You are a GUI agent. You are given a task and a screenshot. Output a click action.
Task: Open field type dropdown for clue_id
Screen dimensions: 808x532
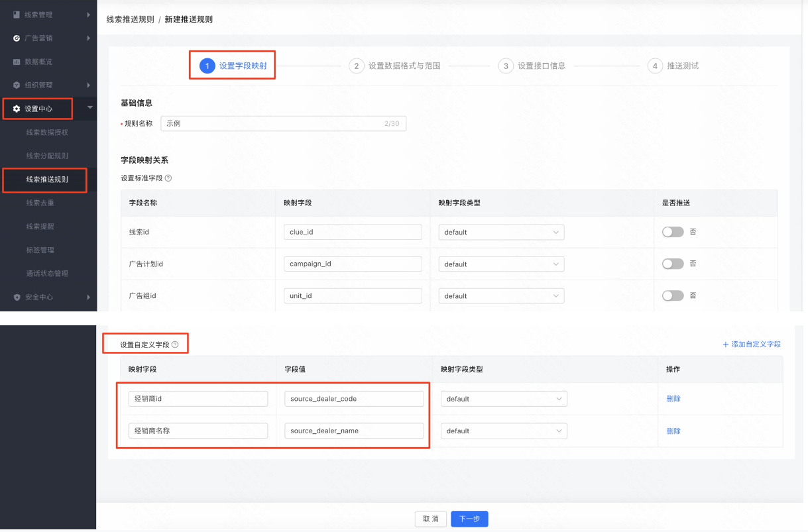501,232
